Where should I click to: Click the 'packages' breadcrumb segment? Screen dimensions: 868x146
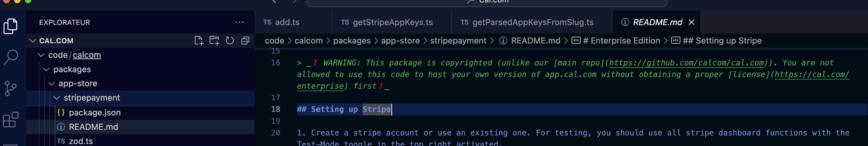[x=352, y=41]
